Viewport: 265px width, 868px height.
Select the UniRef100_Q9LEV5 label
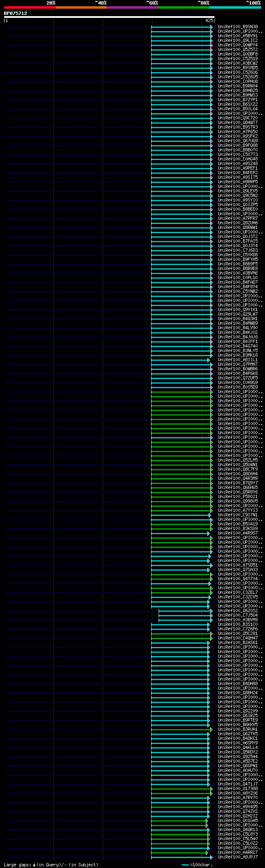238,191
